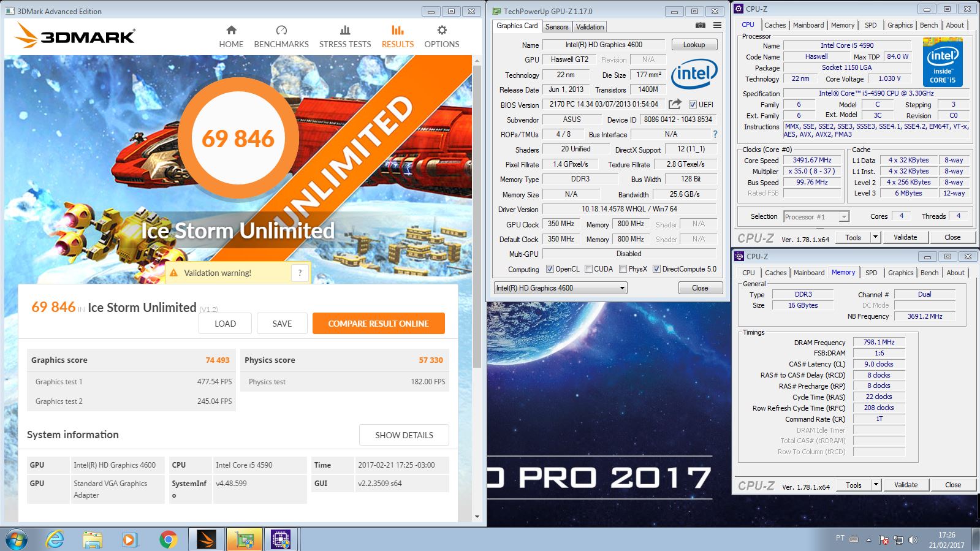Click LOAD button in 3DMark
The image size is (980, 551).
[x=225, y=324]
